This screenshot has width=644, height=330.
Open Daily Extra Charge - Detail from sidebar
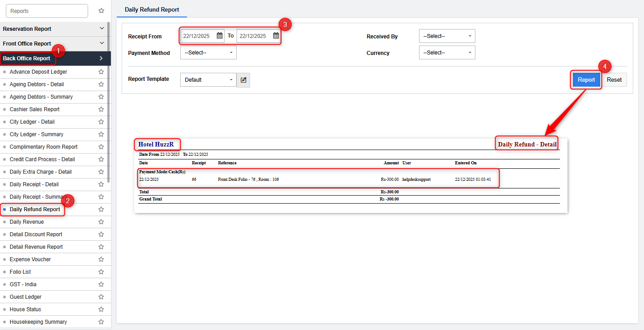pos(41,171)
